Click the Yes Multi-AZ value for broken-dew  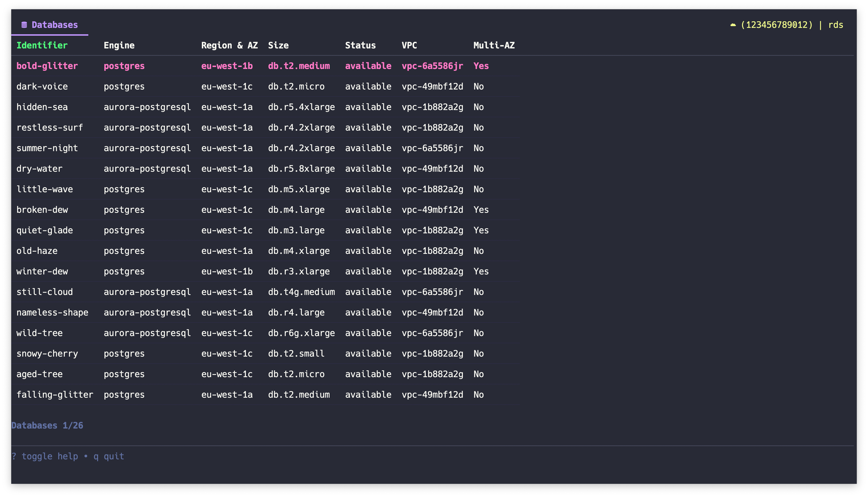481,210
